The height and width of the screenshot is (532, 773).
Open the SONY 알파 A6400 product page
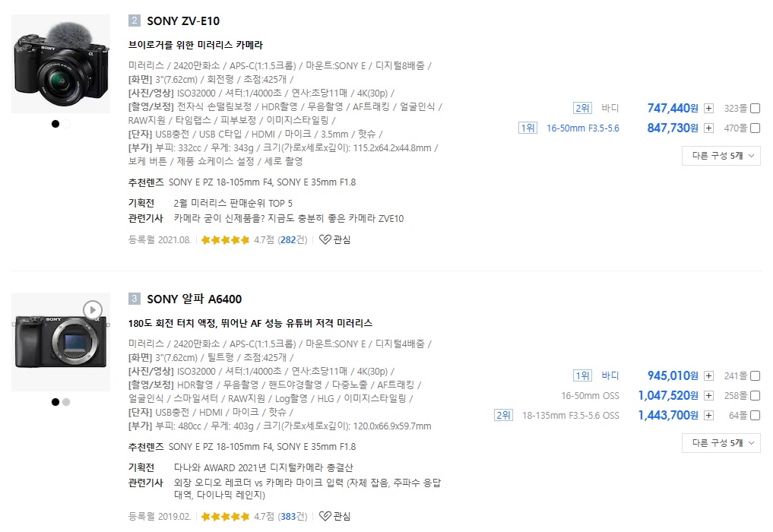click(194, 299)
